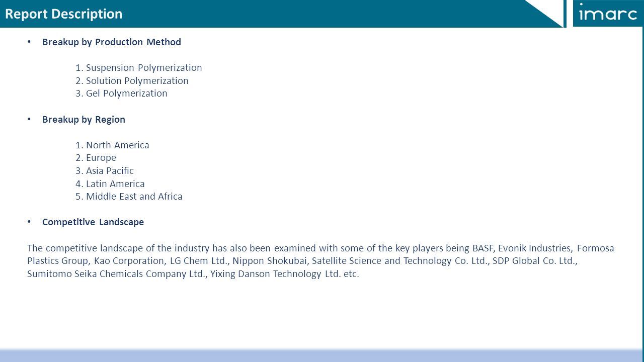Select Evonik Industries in the paragraph
This screenshot has width=644, height=362.
point(535,248)
